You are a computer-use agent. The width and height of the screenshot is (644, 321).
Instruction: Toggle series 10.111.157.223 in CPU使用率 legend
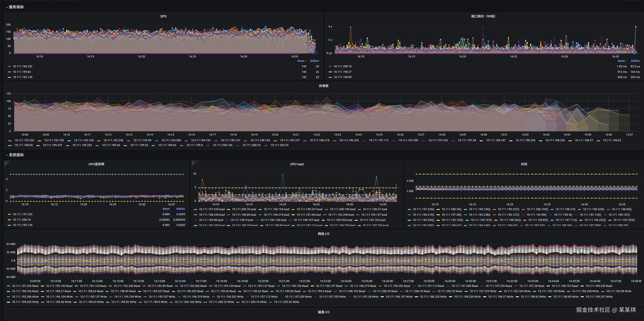(x=22, y=214)
